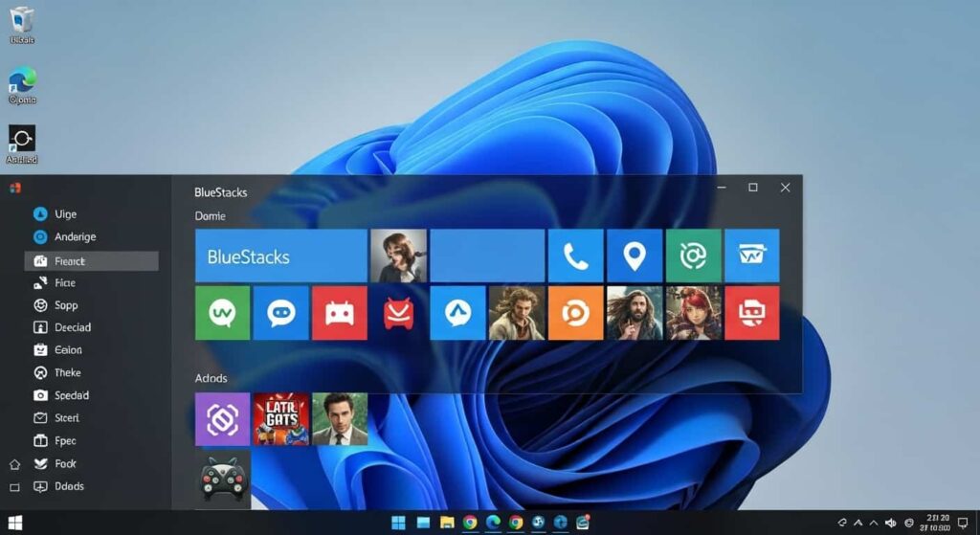Open the long-haired bearded man game tile
Image resolution: width=980 pixels, height=535 pixels.
pos(635,313)
